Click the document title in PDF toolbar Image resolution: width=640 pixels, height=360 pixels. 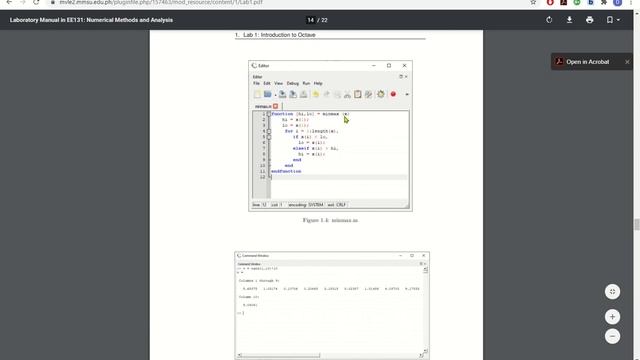coord(91,20)
